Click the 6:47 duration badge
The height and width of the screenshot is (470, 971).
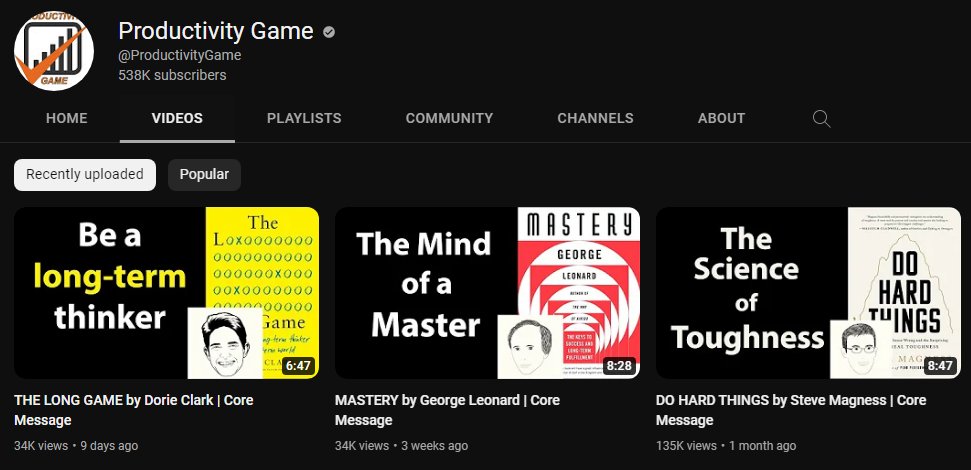pos(298,365)
